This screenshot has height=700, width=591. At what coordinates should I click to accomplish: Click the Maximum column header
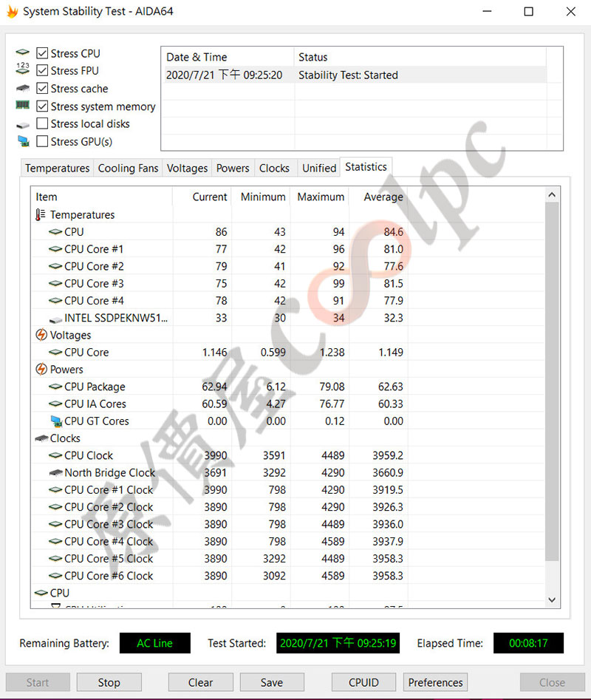click(320, 197)
